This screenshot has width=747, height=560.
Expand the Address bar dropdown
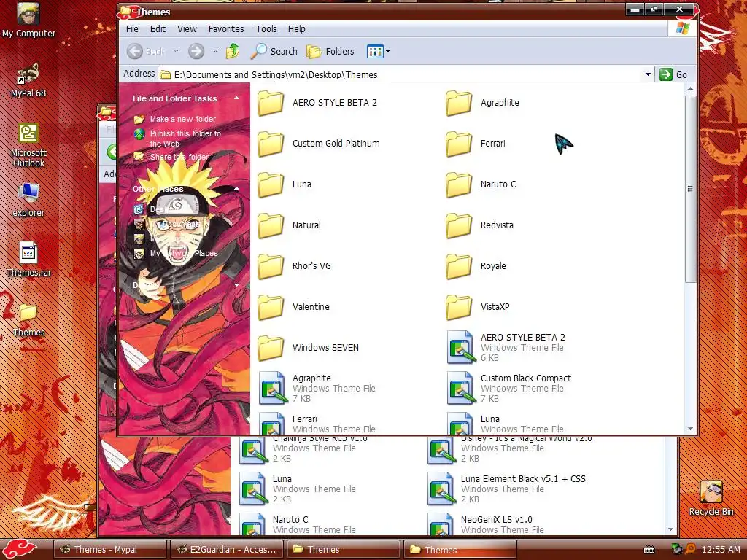[648, 74]
